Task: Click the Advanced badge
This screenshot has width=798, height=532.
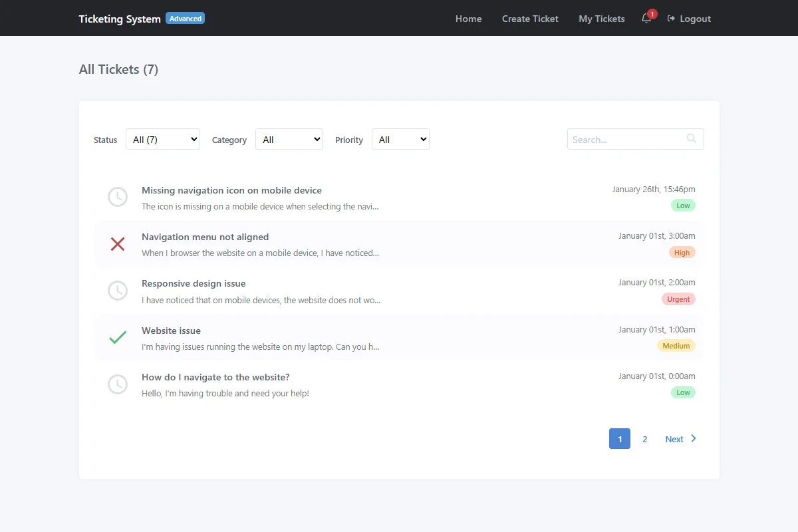Action: point(186,19)
